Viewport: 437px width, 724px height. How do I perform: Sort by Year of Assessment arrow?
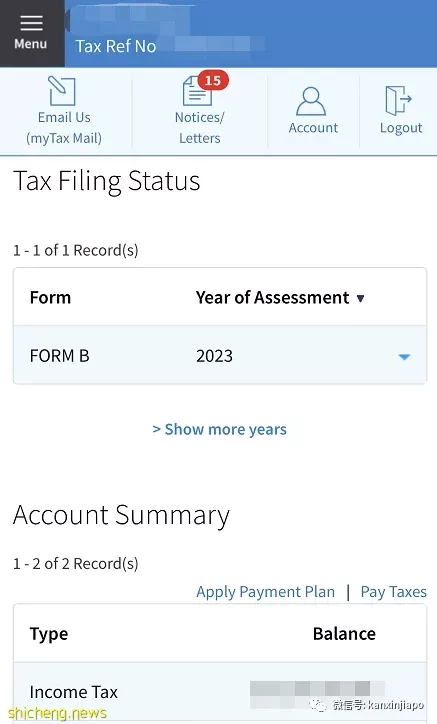point(361,298)
